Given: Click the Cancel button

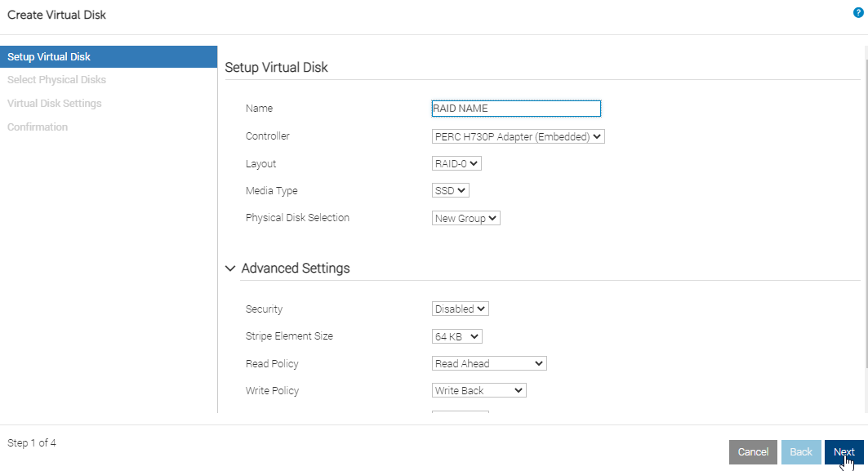Looking at the screenshot, I should [x=753, y=452].
